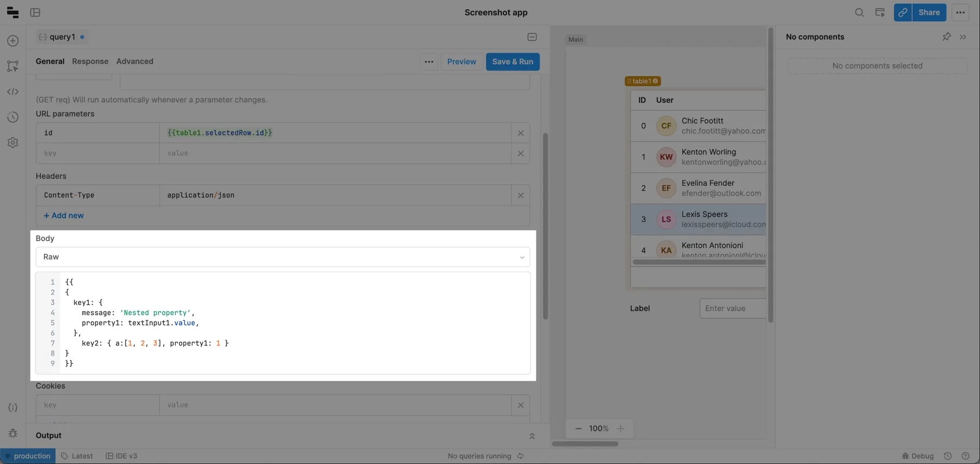Click the search magnifier icon

pyautogui.click(x=859, y=12)
